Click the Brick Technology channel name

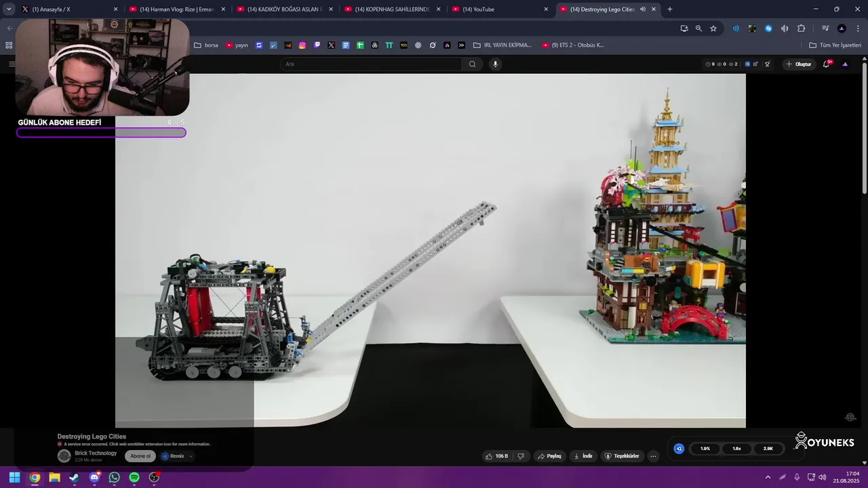pyautogui.click(x=96, y=453)
